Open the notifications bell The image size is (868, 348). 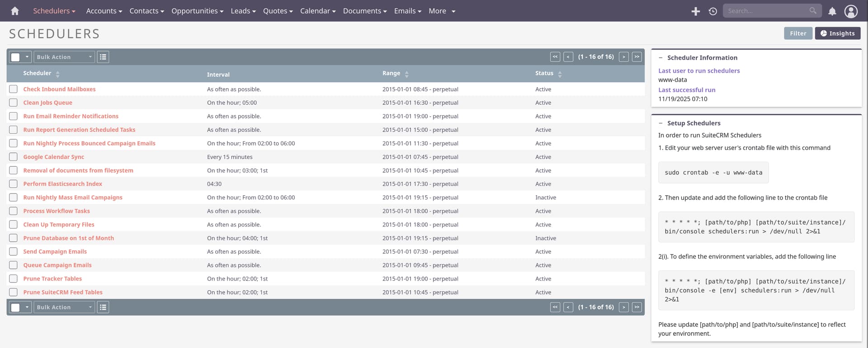832,11
